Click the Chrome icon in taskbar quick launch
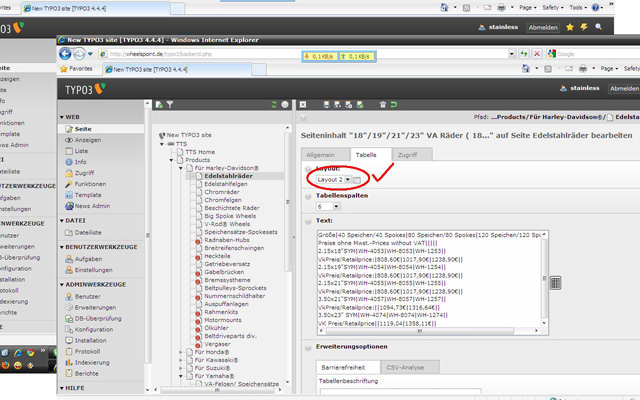The image size is (640, 400). pyautogui.click(x=31, y=353)
